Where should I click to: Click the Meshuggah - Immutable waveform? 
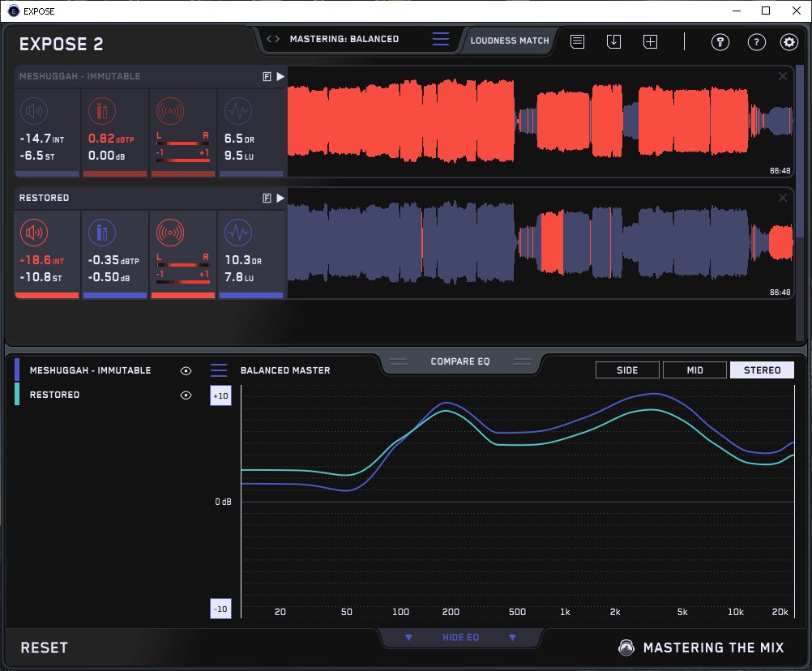(541, 122)
